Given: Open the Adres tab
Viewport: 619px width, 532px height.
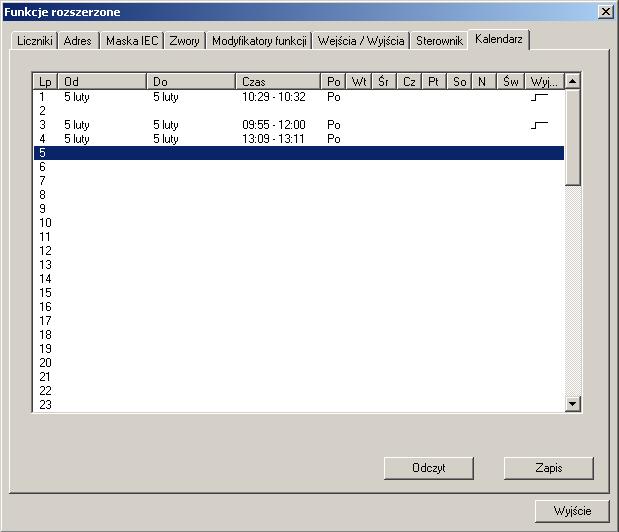Looking at the screenshot, I should point(78,41).
